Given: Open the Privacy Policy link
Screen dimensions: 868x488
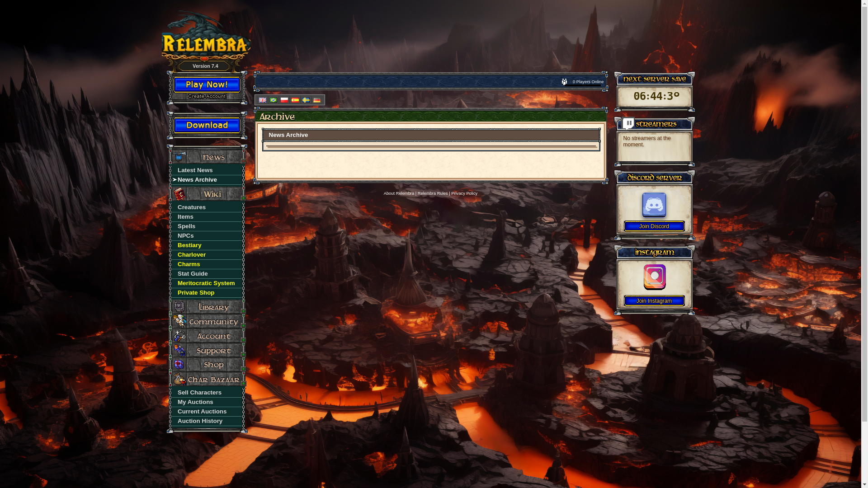Looking at the screenshot, I should click(x=464, y=193).
